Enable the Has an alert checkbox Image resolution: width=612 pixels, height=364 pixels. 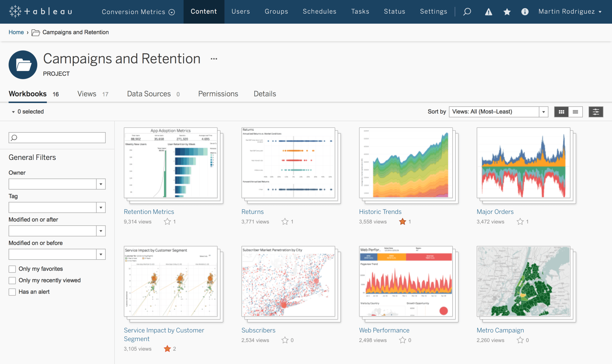pos(12,291)
